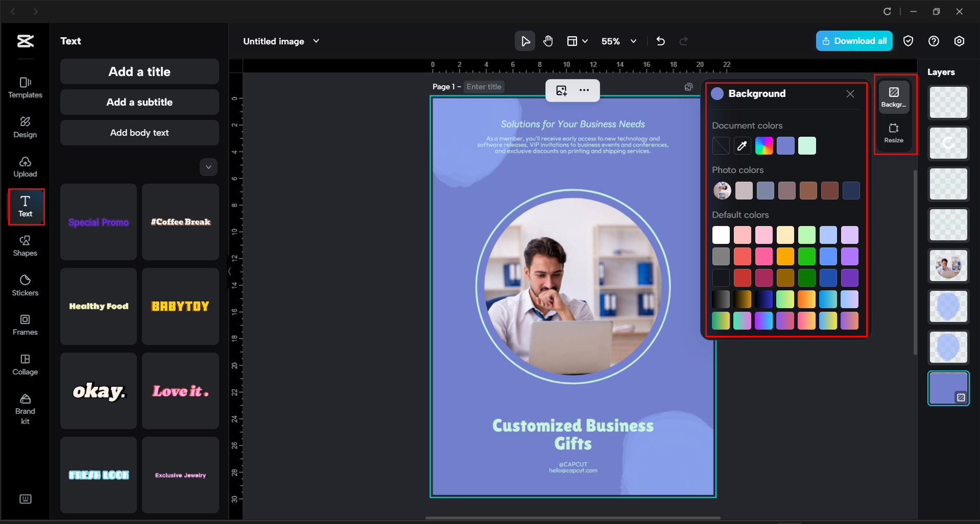Open the Design panel
Viewport: 980px width, 524px height.
25,127
